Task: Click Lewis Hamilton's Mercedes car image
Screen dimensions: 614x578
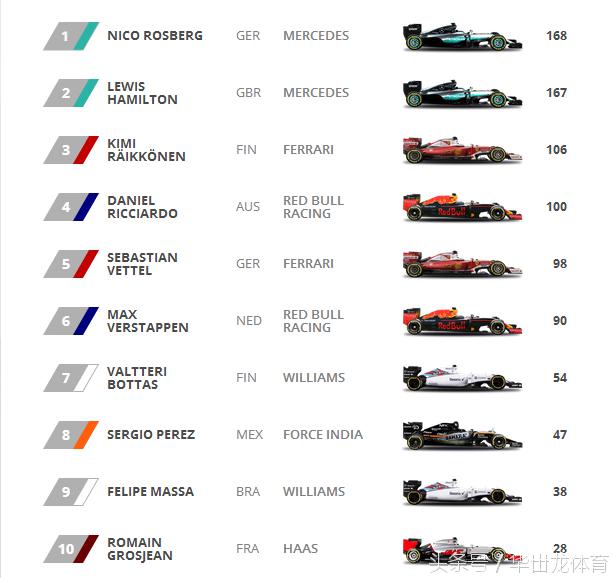Action: pyautogui.click(x=461, y=94)
